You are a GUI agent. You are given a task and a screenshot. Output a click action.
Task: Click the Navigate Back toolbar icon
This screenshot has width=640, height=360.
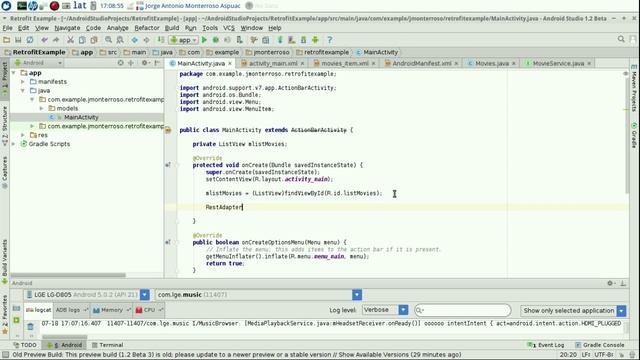[x=135, y=40]
